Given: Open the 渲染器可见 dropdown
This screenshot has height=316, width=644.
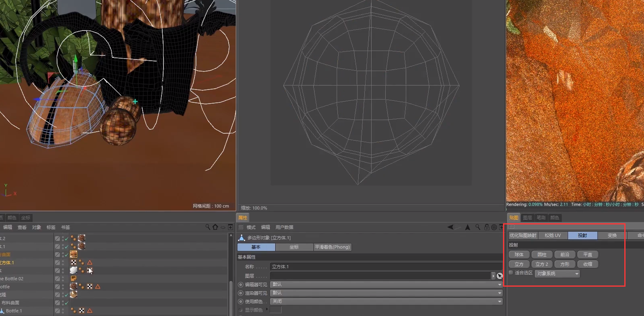Looking at the screenshot, I should (x=386, y=293).
